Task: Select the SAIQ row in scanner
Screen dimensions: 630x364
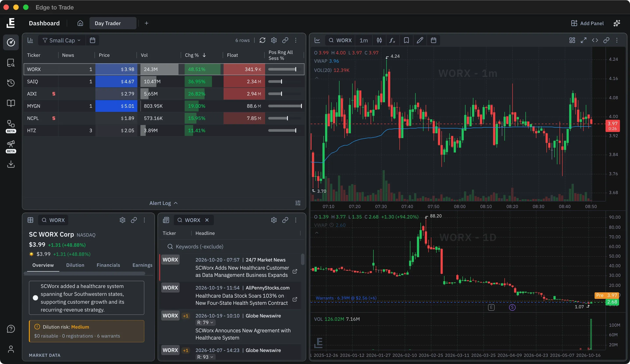Action: pos(164,82)
